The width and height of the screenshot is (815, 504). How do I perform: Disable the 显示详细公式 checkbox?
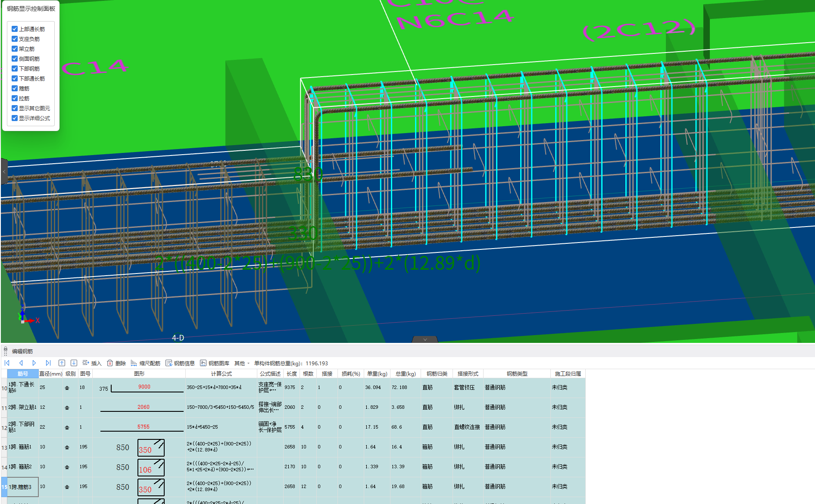pyautogui.click(x=15, y=118)
